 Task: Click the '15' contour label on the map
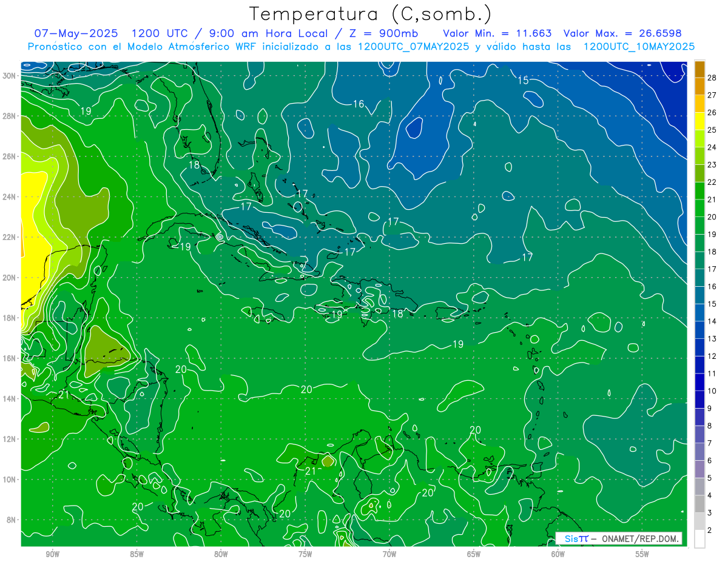coord(523,81)
